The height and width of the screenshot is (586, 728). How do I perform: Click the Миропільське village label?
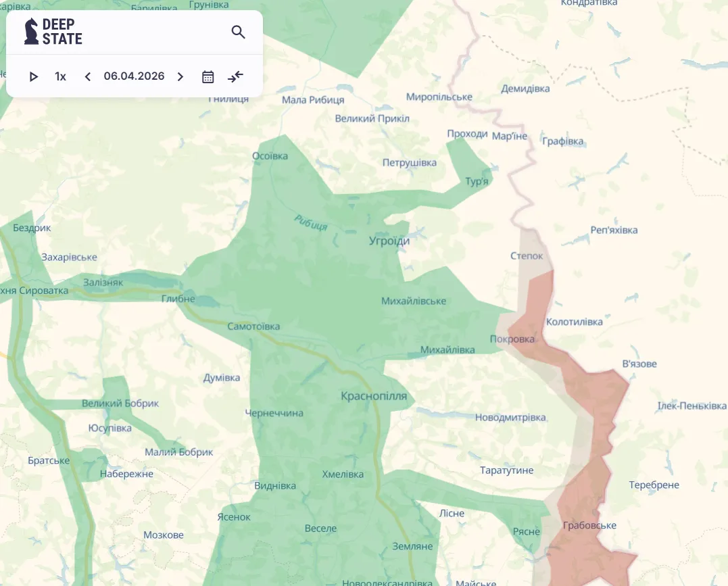439,97
